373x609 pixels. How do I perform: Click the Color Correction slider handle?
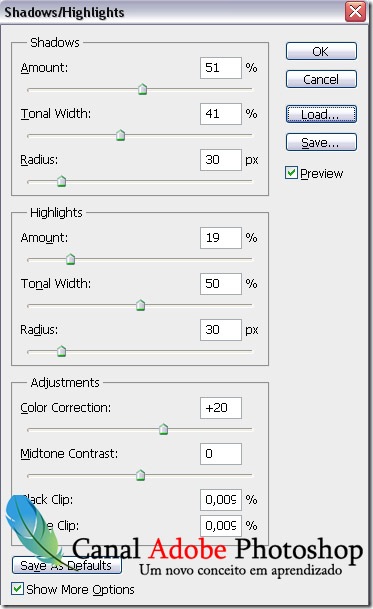(x=164, y=429)
